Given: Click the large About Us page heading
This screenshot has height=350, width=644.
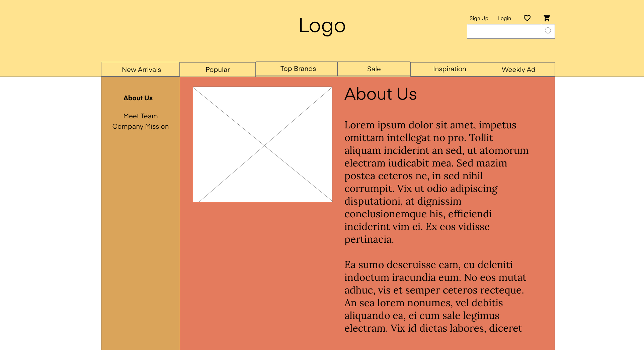Looking at the screenshot, I should pyautogui.click(x=381, y=94).
